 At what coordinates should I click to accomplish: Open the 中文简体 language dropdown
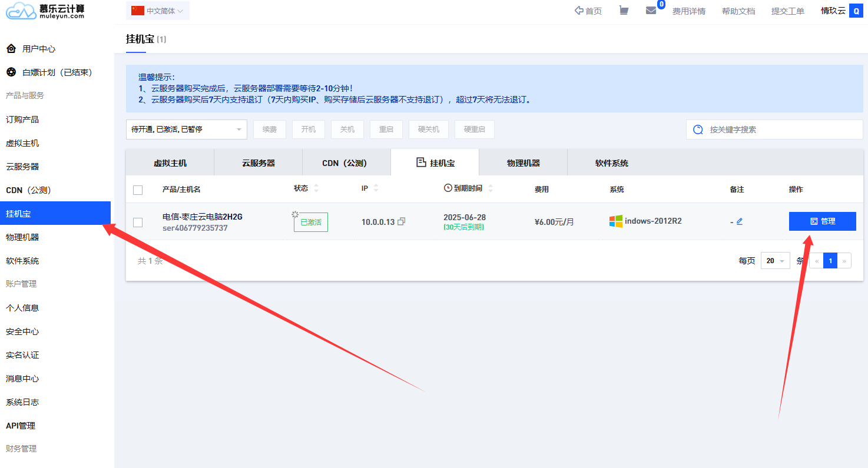[158, 11]
